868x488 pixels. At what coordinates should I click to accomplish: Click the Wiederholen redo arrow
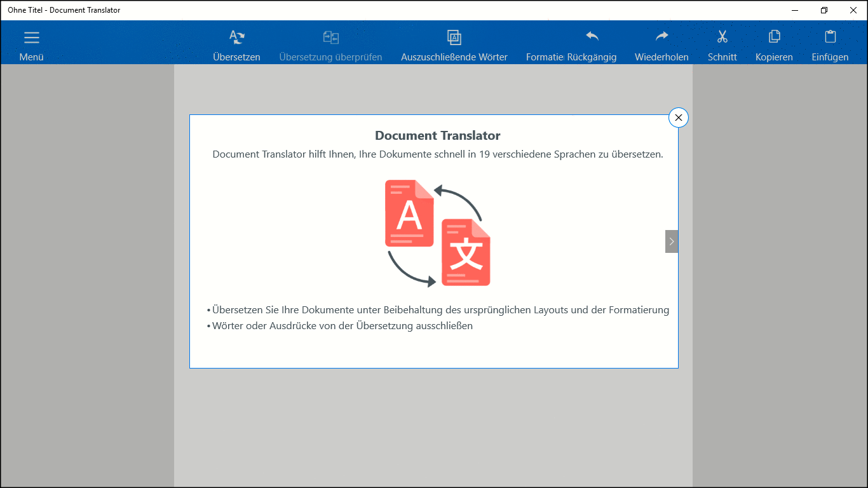pos(661,36)
